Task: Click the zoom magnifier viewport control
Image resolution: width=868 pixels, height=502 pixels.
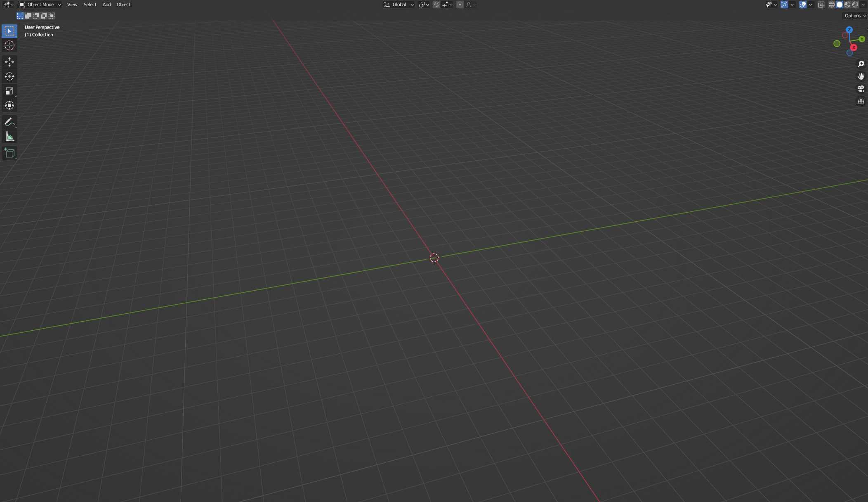Action: coord(861,64)
